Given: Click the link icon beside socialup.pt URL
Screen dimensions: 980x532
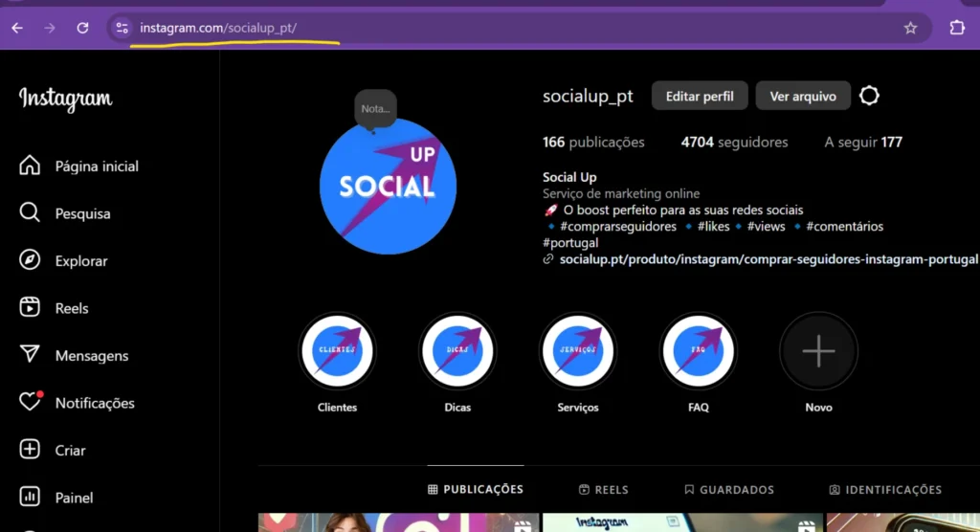Looking at the screenshot, I should pos(548,258).
